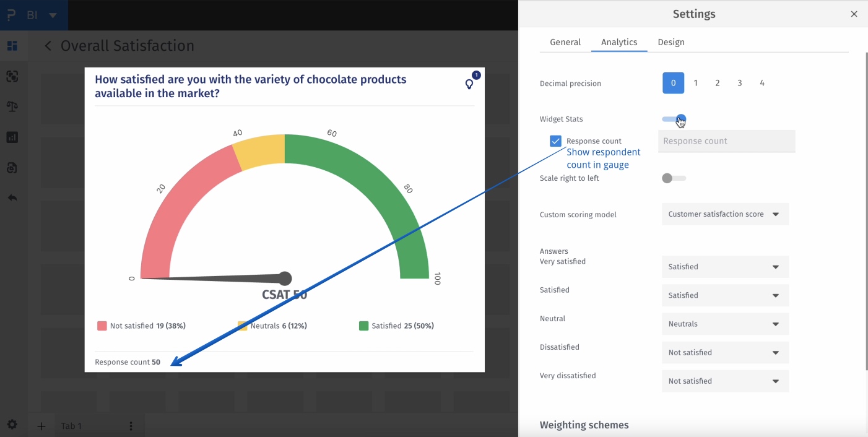The width and height of the screenshot is (868, 437).
Task: Open the bar chart icon in sidebar
Action: click(12, 137)
